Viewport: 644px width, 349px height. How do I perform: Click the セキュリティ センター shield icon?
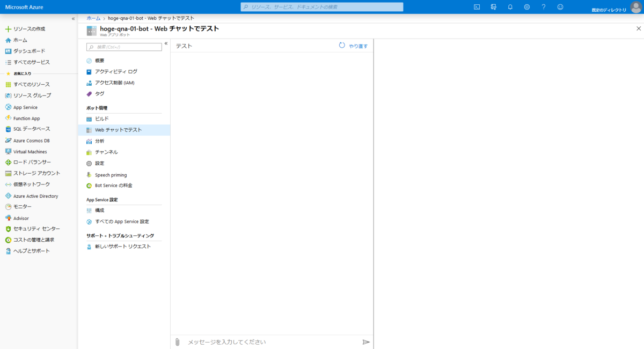click(8, 229)
